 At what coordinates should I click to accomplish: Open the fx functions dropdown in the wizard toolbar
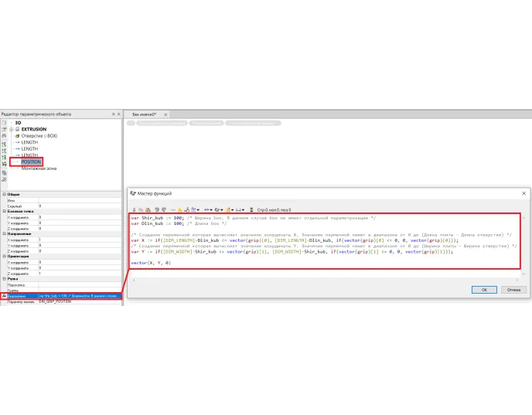(x=219, y=210)
